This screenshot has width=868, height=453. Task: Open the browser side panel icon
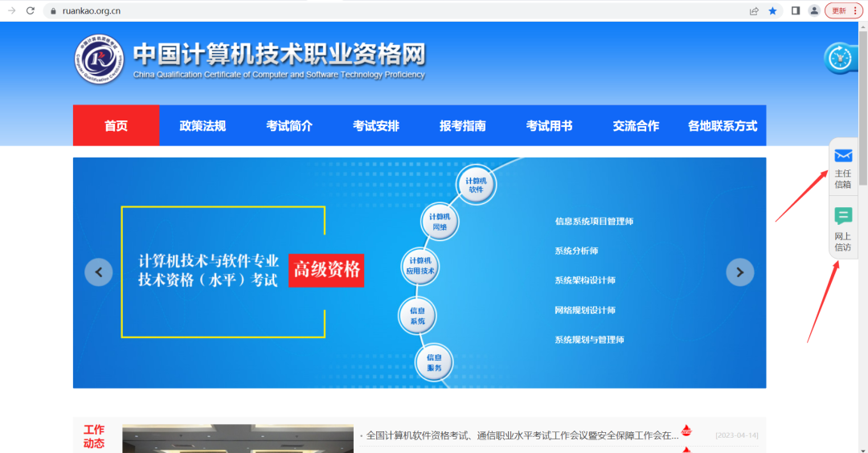click(x=796, y=10)
